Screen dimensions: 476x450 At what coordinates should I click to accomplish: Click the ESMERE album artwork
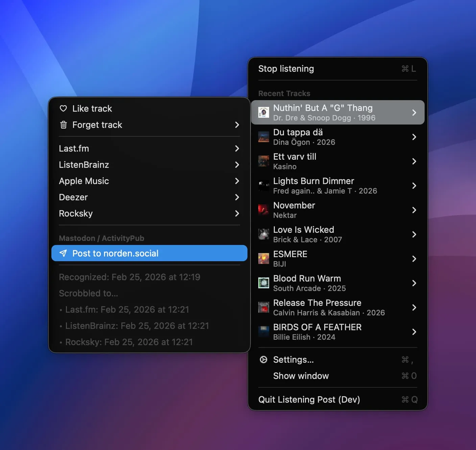pos(264,258)
